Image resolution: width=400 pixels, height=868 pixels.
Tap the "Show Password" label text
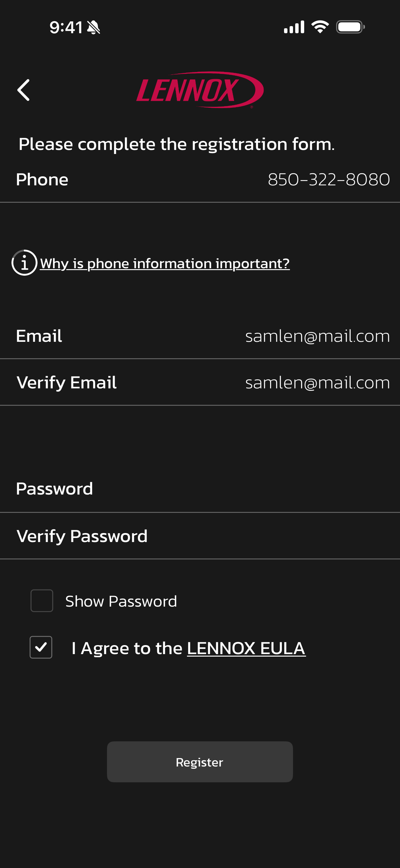pos(121,601)
